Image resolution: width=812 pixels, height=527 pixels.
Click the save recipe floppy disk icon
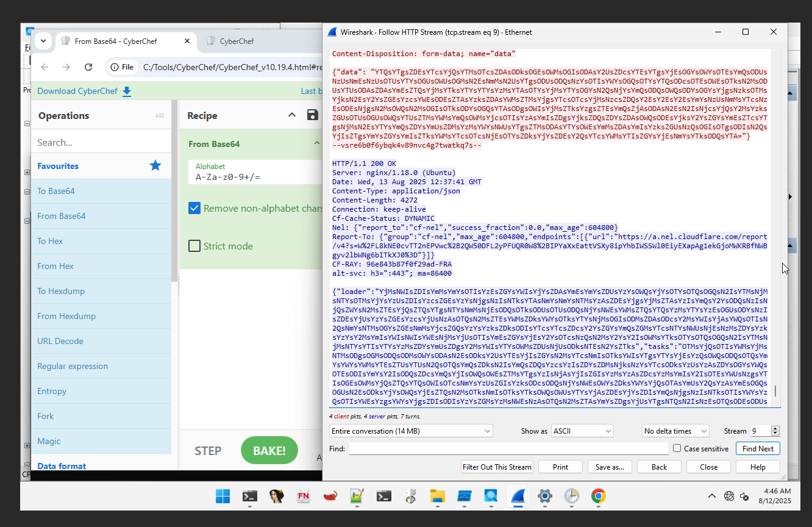[x=313, y=115]
